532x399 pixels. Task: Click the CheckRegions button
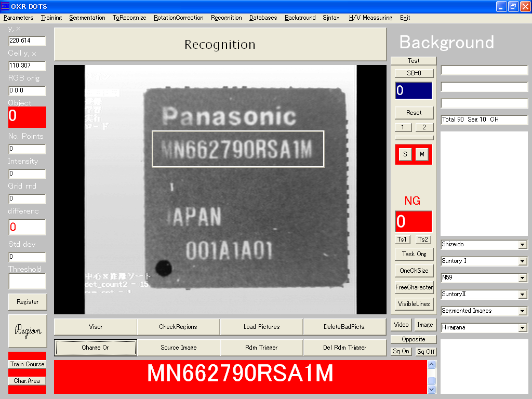coord(178,327)
